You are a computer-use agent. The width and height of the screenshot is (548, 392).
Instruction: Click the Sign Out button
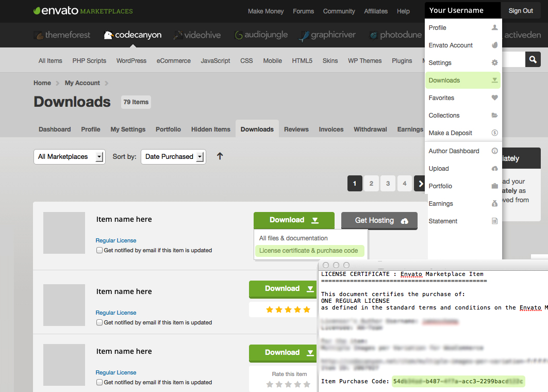point(520,10)
